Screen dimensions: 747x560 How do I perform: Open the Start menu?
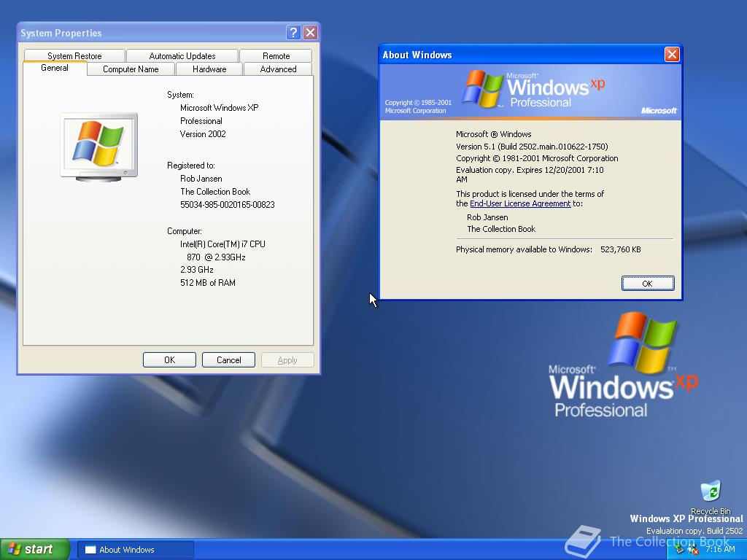coord(35,549)
